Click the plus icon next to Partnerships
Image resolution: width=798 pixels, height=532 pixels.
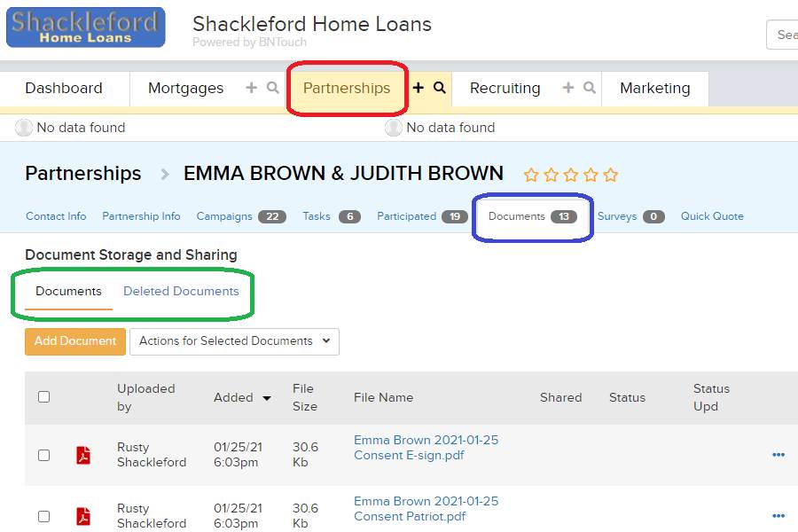[x=419, y=88]
